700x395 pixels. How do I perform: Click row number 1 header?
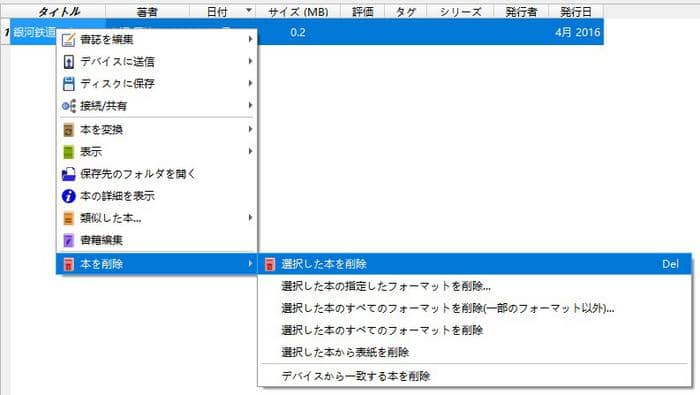(5, 32)
